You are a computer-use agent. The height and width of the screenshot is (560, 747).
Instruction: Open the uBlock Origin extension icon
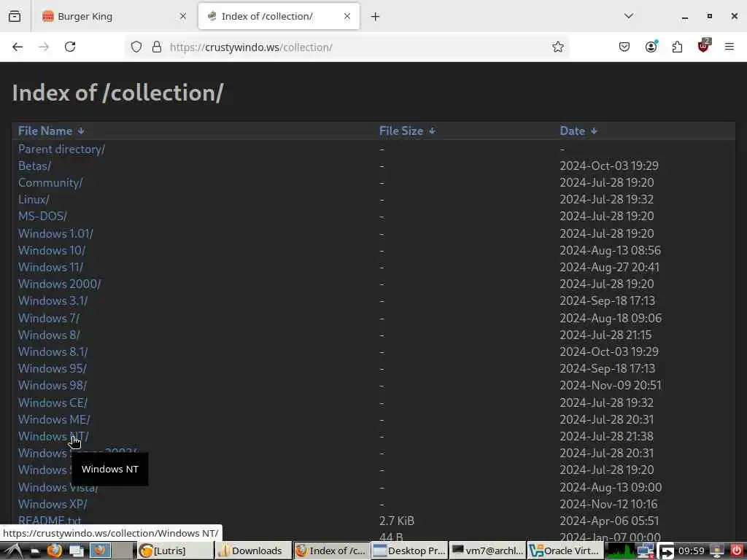point(703,46)
